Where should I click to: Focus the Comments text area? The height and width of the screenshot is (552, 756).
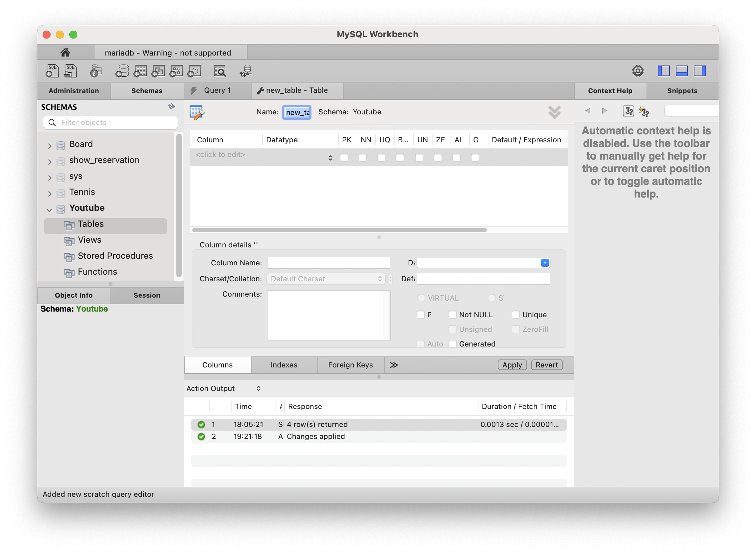pyautogui.click(x=329, y=315)
